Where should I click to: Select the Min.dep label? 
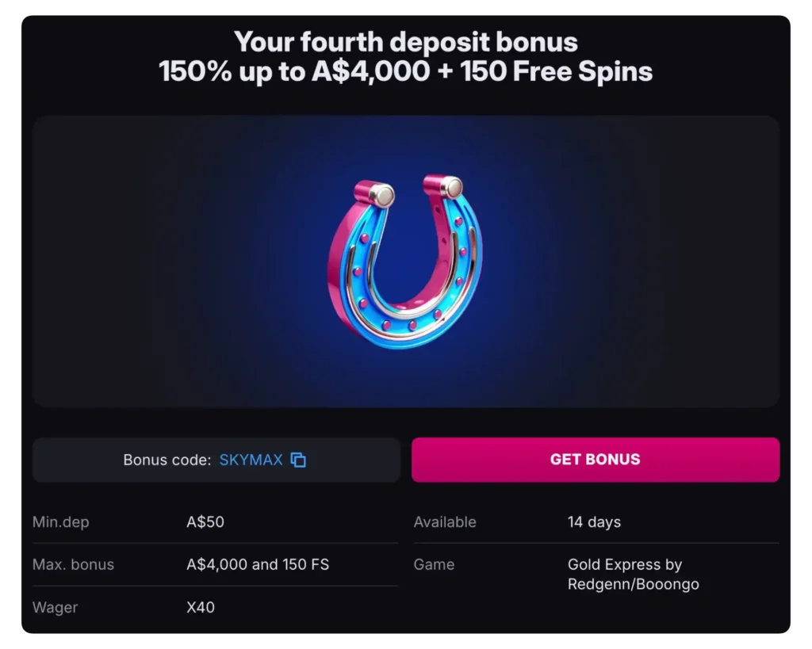[x=60, y=521]
